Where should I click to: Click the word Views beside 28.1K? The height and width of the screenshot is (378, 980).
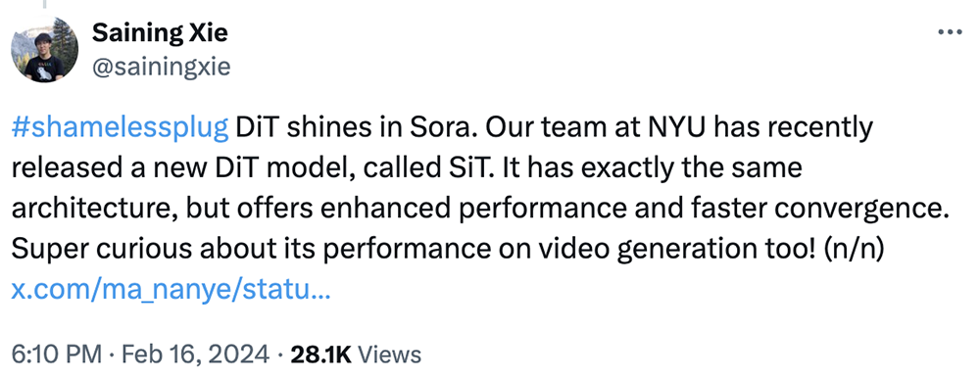tap(392, 354)
